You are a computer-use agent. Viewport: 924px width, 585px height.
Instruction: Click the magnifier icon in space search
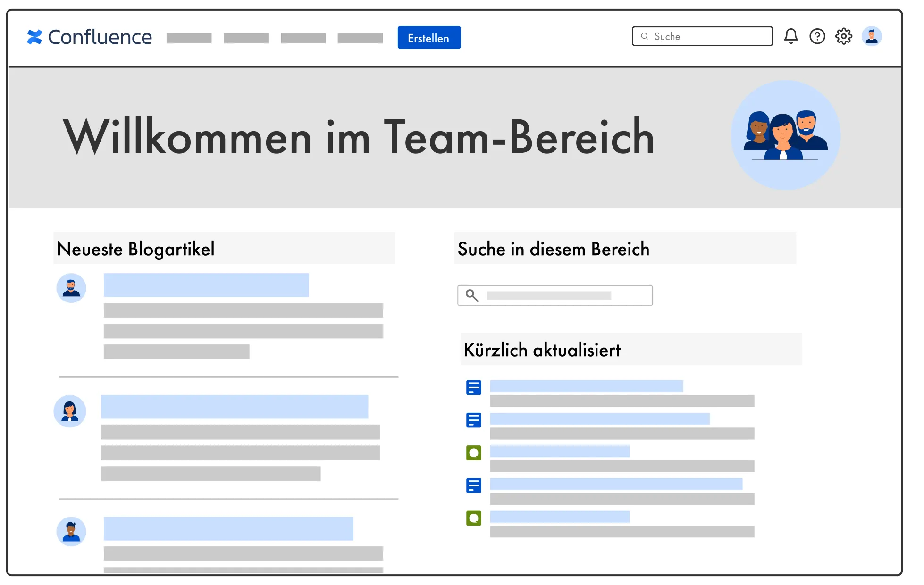[471, 295]
